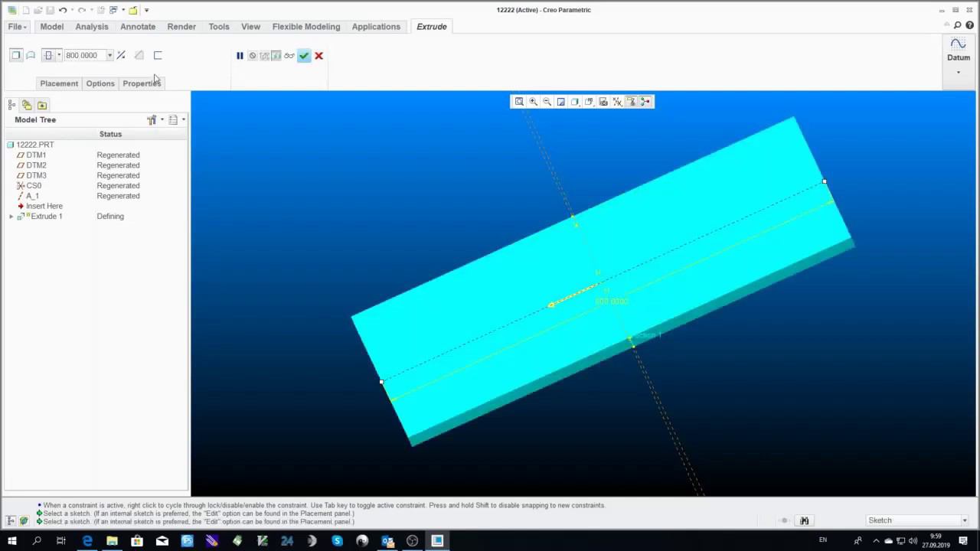The height and width of the screenshot is (551, 980).
Task: Open the Datum Display Filters icon
Action: (x=617, y=102)
